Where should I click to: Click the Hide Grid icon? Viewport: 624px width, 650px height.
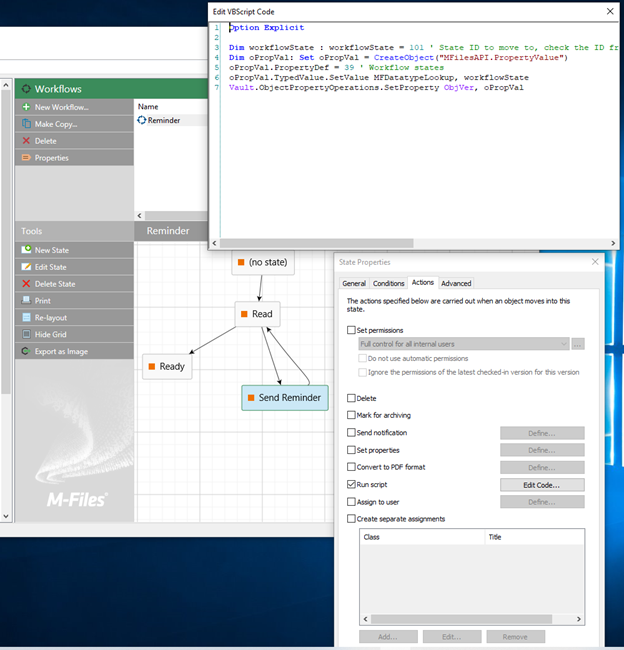click(x=26, y=334)
